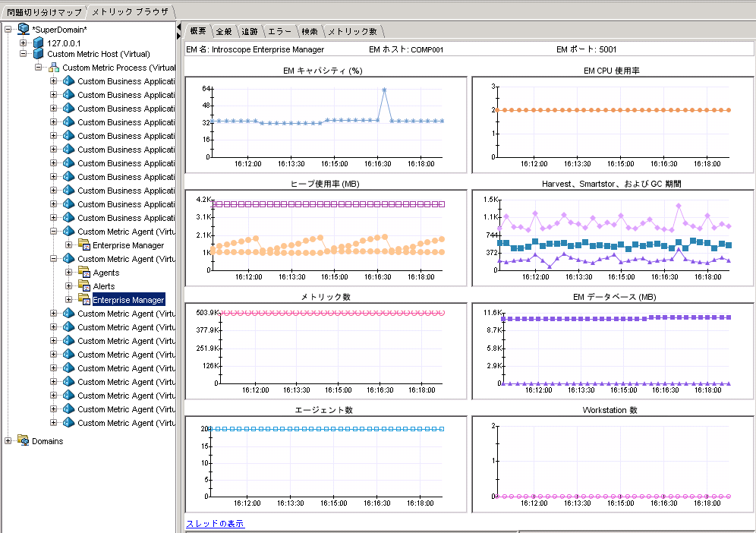The image size is (756, 533).
Task: Click the peak point in EM キャパシティ chart
Action: click(x=384, y=90)
